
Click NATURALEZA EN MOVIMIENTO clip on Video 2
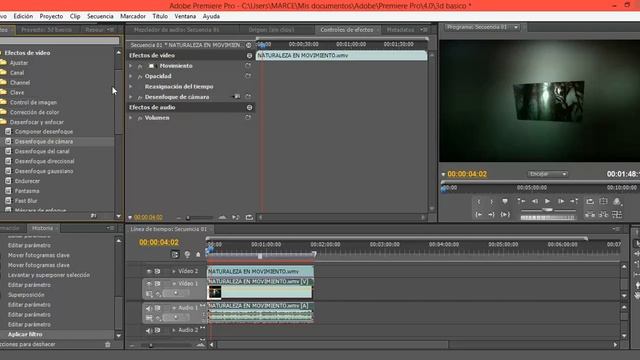pyautogui.click(x=260, y=271)
